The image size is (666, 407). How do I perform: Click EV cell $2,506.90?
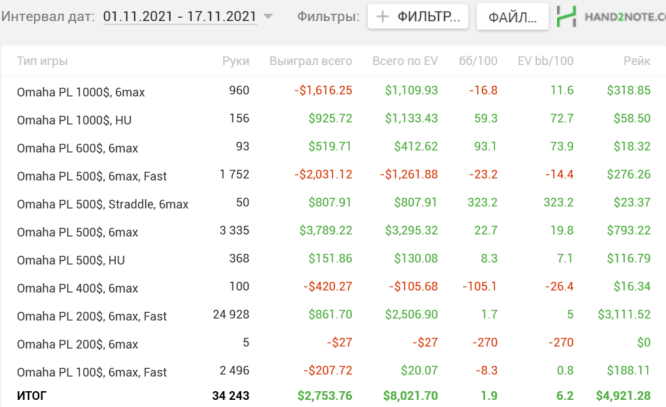coord(411,315)
